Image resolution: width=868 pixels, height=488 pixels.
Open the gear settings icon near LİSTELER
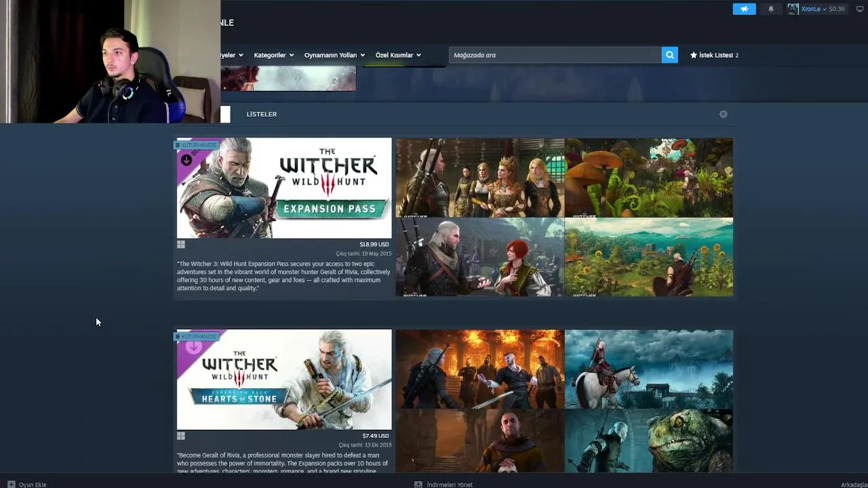(x=724, y=114)
